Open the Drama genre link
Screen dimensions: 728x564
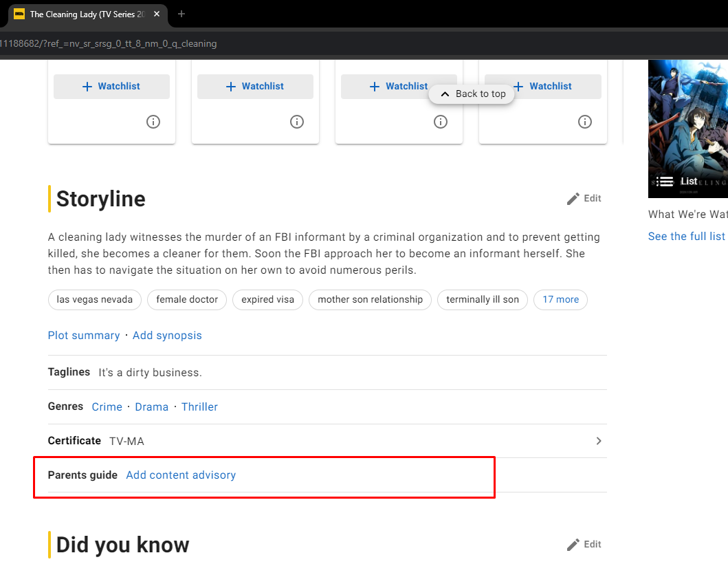coord(152,407)
